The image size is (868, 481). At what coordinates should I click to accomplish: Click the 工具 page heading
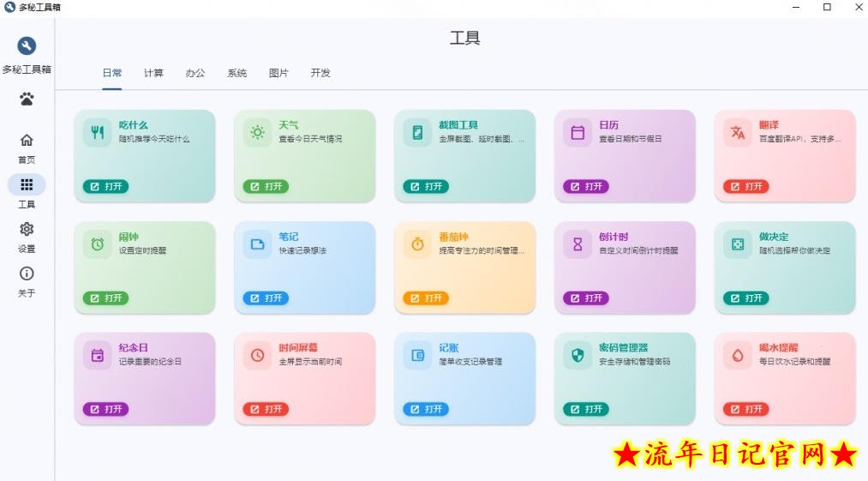[x=465, y=38]
